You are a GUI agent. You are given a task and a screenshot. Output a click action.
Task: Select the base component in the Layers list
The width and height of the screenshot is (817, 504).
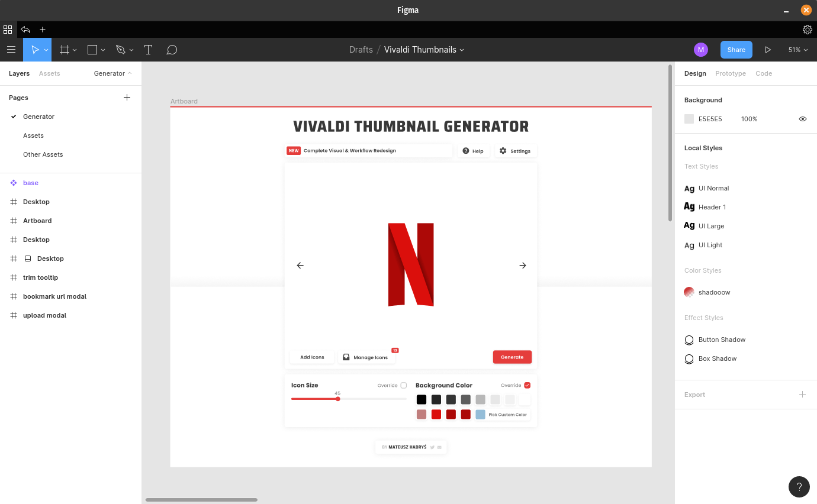31,182
